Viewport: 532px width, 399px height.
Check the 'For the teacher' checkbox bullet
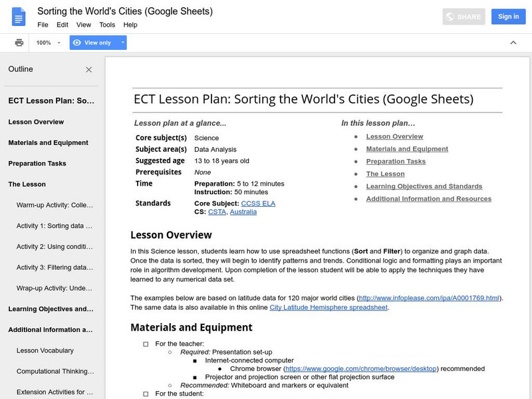pyautogui.click(x=146, y=344)
